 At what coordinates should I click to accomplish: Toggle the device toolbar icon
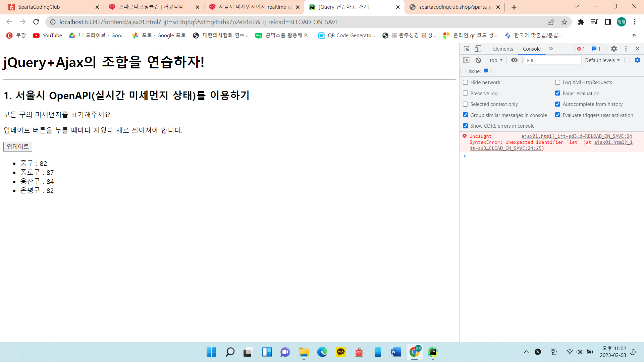pos(478,49)
